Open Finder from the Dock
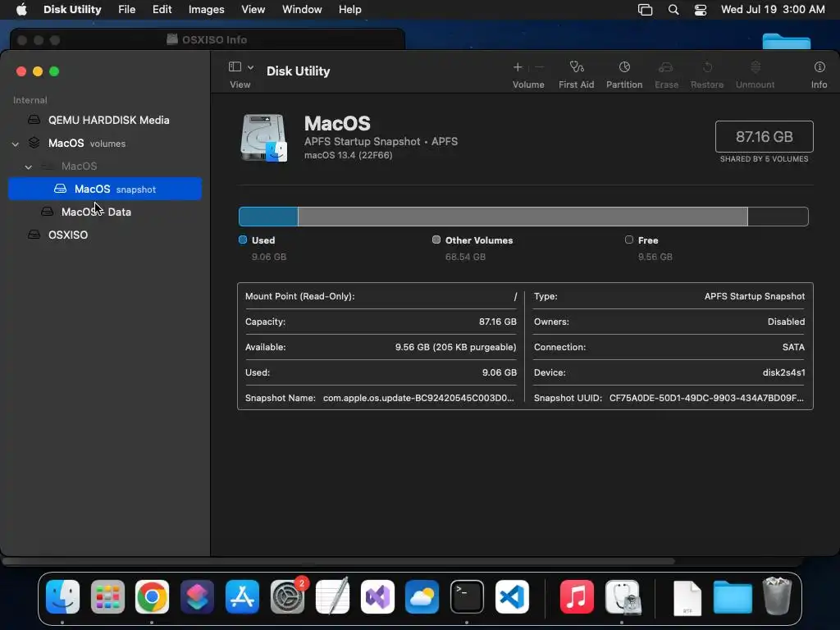 coord(62,597)
